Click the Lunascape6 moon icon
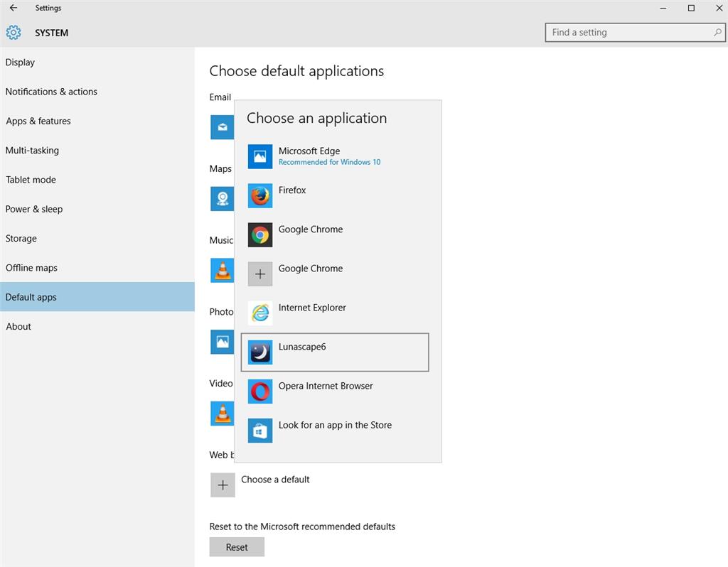Screen dimensions: 728x567 tap(260, 352)
